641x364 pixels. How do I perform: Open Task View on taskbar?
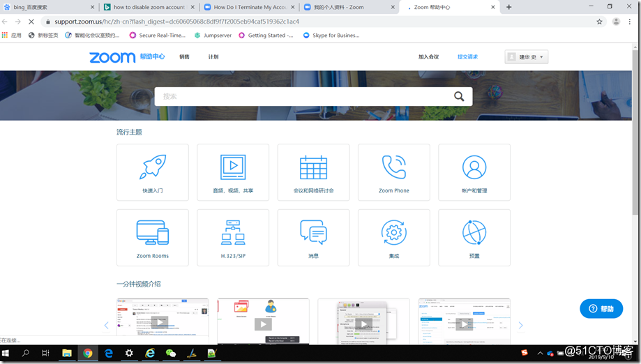[45, 354]
